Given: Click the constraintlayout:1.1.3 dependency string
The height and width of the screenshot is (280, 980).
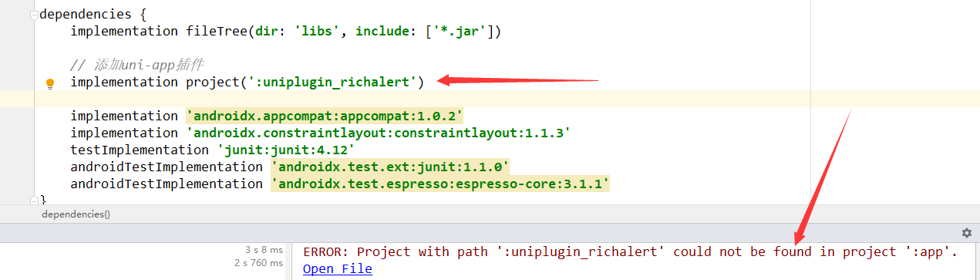Looking at the screenshot, I should (x=379, y=133).
